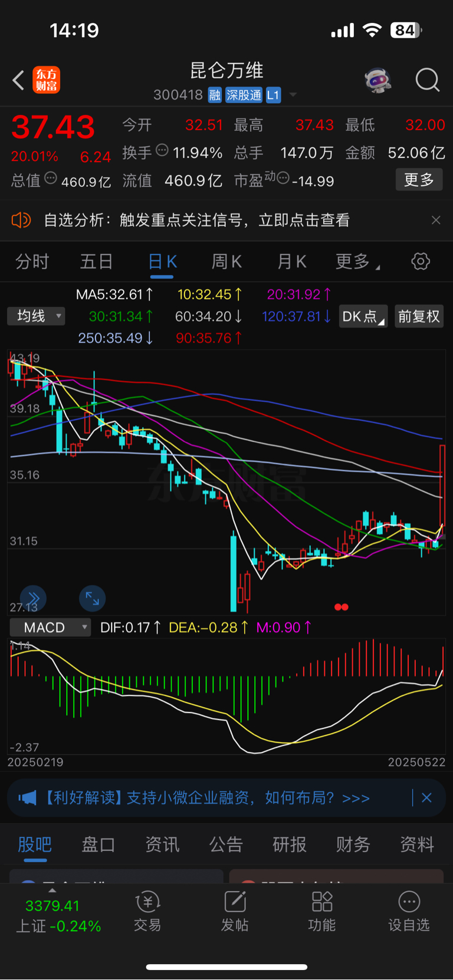453x980 pixels.
Task: Select the 日K chart tab
Action: [x=162, y=262]
